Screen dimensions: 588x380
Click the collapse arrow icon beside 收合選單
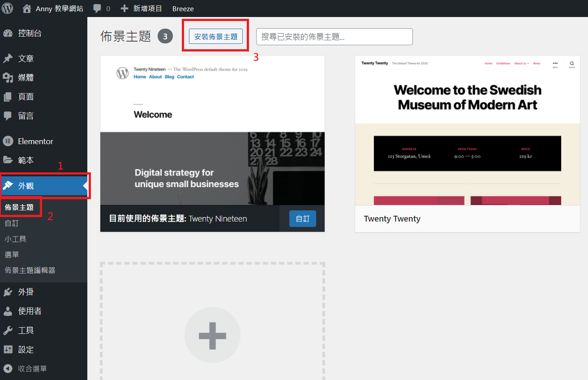tap(8, 369)
